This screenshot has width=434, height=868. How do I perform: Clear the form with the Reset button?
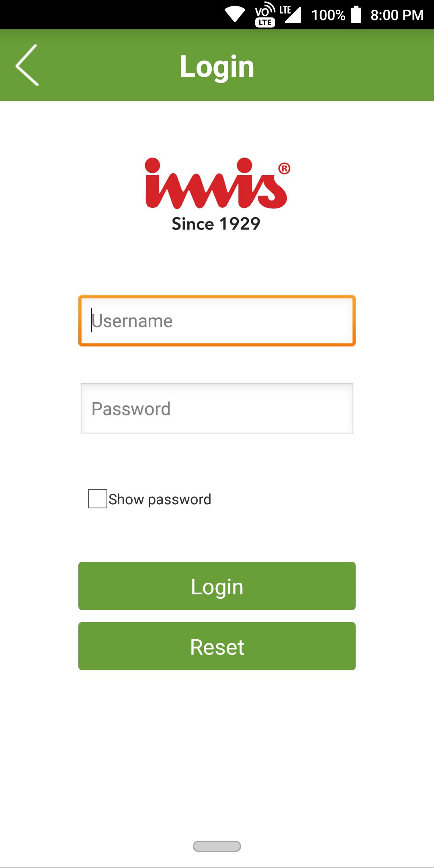point(217,646)
